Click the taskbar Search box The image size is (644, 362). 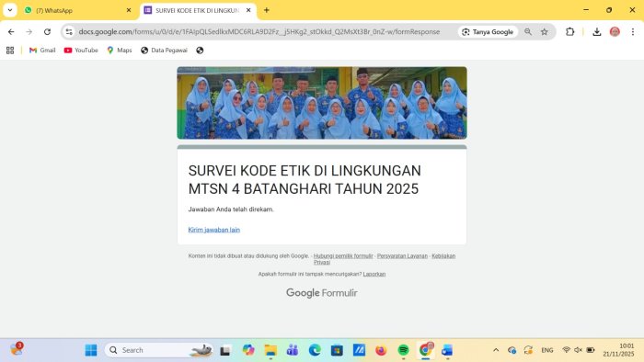(159, 350)
